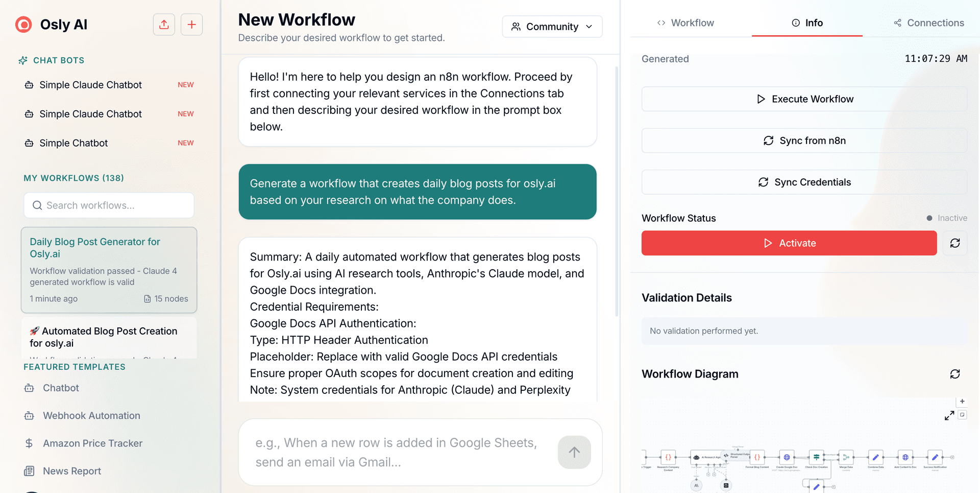
Task: Click the send arrow button in prompt box
Action: pos(574,452)
